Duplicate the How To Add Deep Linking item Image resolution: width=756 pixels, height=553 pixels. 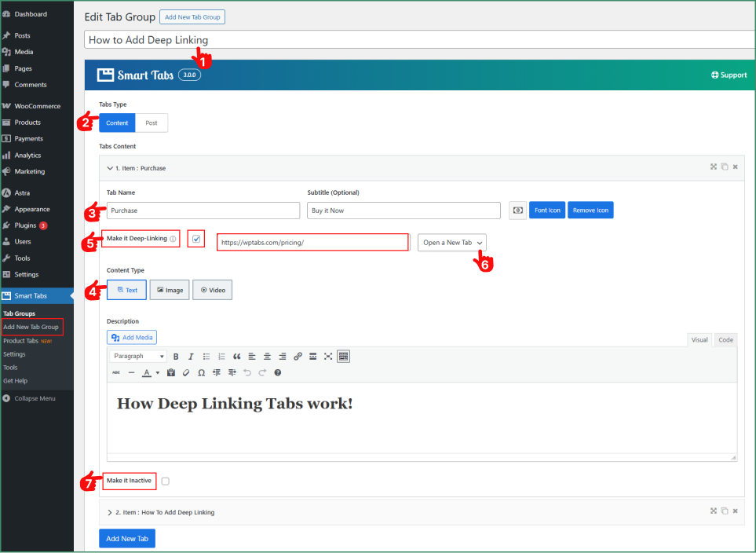pyautogui.click(x=724, y=511)
